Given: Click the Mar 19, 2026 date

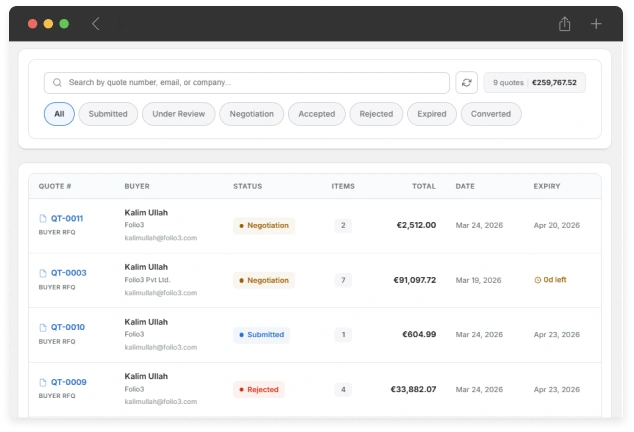Looking at the screenshot, I should click(478, 280).
